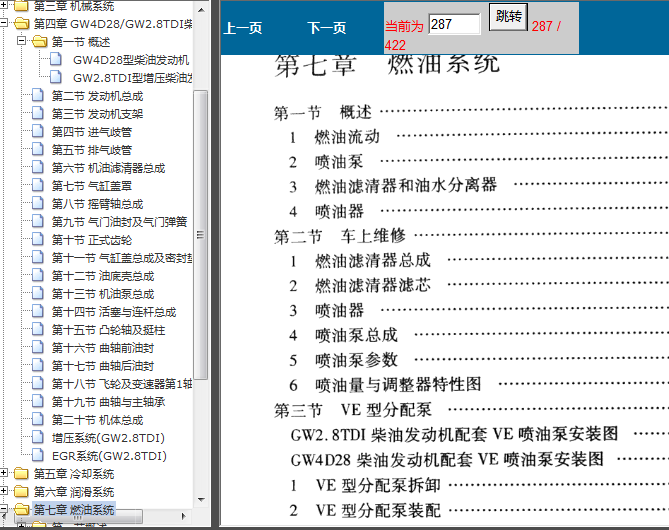This screenshot has width=669, height=530.
Task: Click contents entry 第三节 VE 型分配泵
Action: (353, 410)
